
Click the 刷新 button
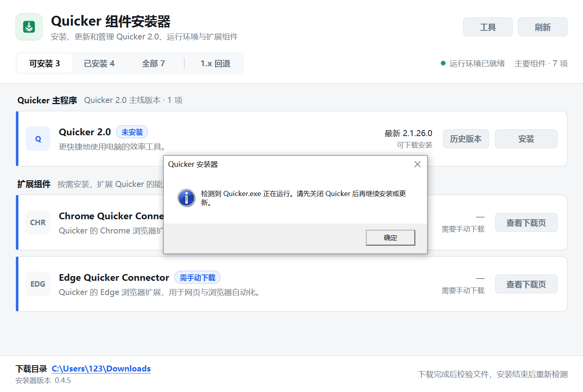click(x=542, y=27)
